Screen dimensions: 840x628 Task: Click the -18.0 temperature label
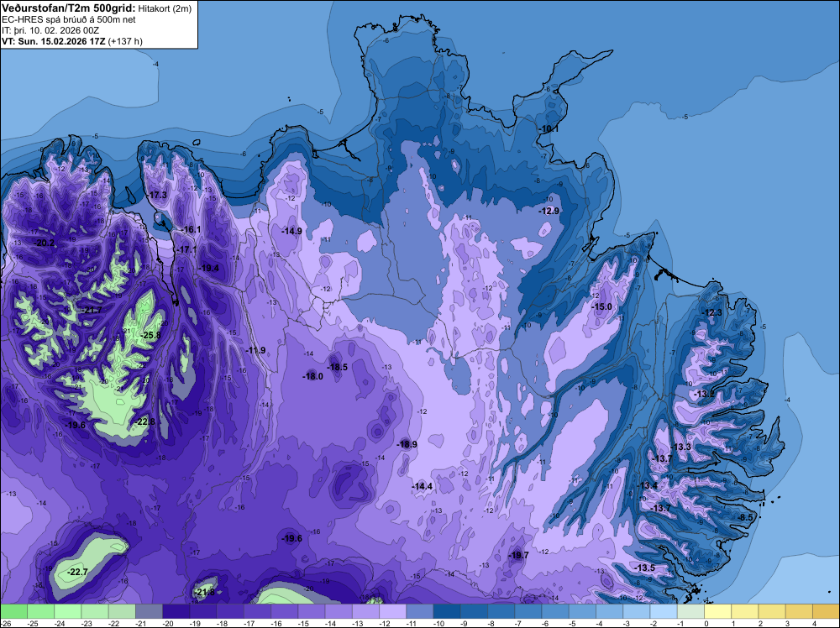point(313,376)
